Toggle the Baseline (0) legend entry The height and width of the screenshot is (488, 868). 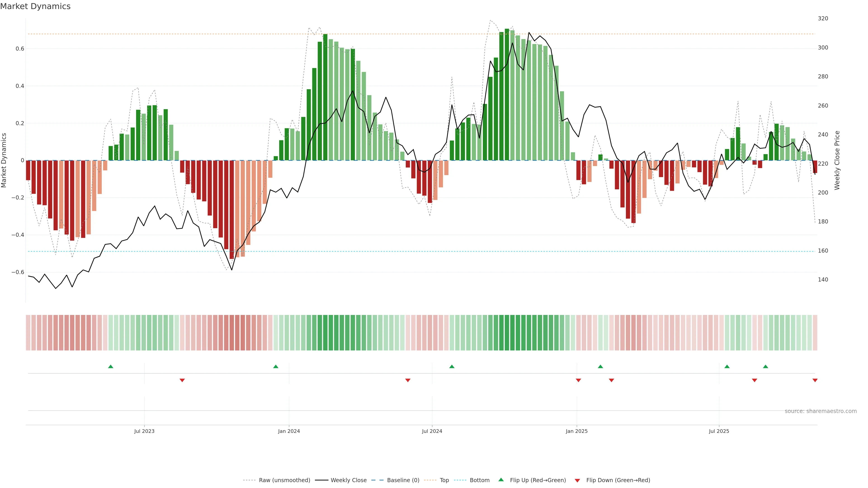point(403,480)
